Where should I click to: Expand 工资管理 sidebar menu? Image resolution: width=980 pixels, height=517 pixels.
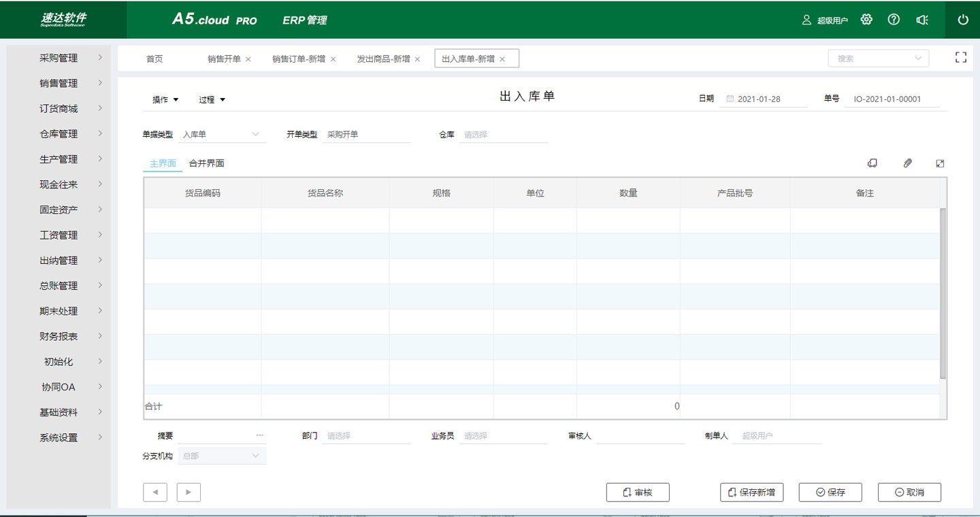(x=59, y=235)
